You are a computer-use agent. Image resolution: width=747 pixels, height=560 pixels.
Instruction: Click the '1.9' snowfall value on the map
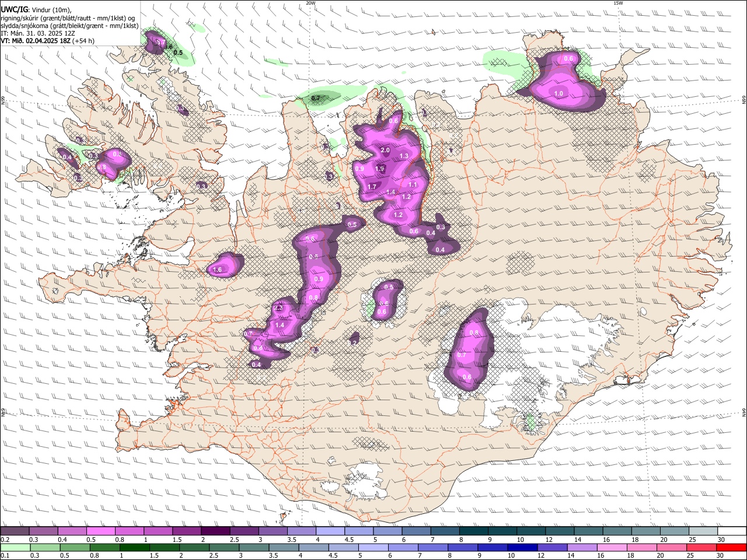(x=380, y=169)
